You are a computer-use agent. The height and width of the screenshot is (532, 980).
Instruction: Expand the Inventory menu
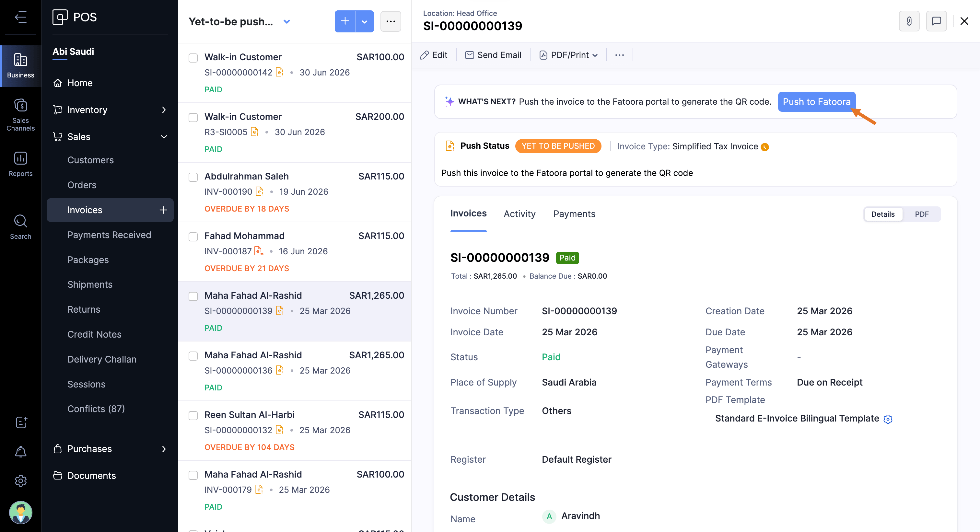[110, 110]
